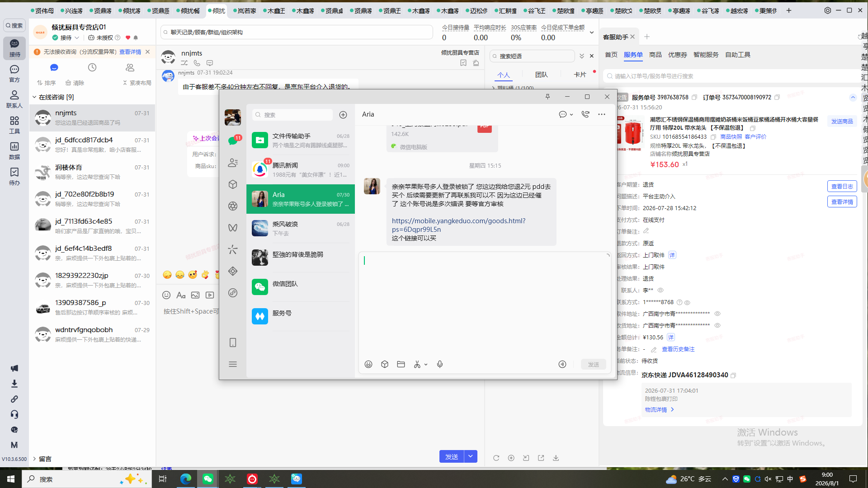This screenshot has width=868, height=488.
Task: Open Aria chat more options menu
Action: (602, 114)
